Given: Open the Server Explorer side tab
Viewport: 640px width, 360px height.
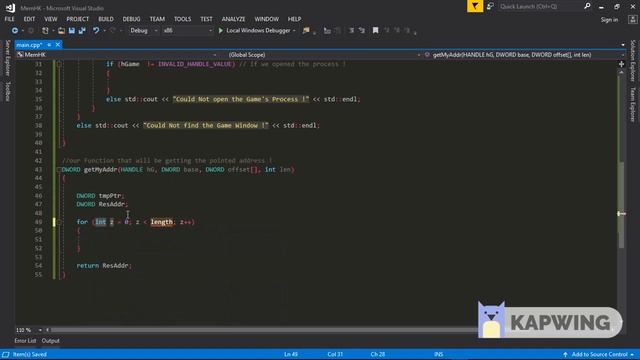Looking at the screenshot, I should coord(7,58).
